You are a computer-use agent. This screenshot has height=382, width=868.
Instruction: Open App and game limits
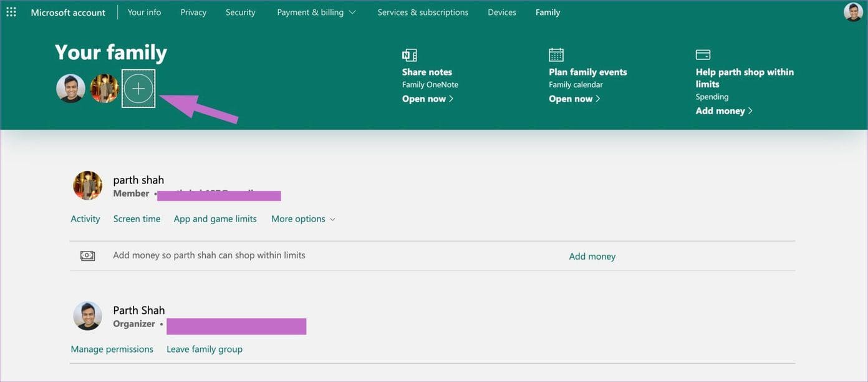pyautogui.click(x=215, y=218)
